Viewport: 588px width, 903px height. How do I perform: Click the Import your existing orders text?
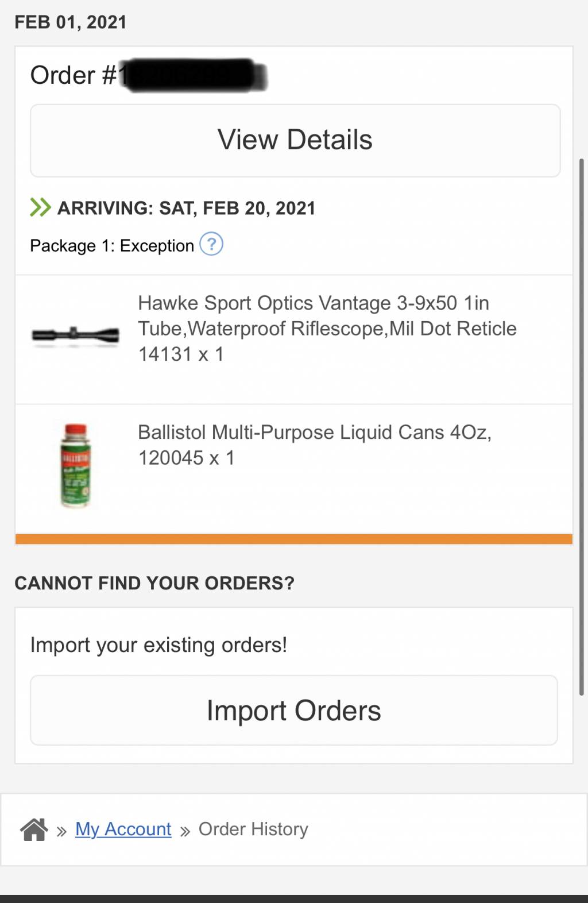158,645
